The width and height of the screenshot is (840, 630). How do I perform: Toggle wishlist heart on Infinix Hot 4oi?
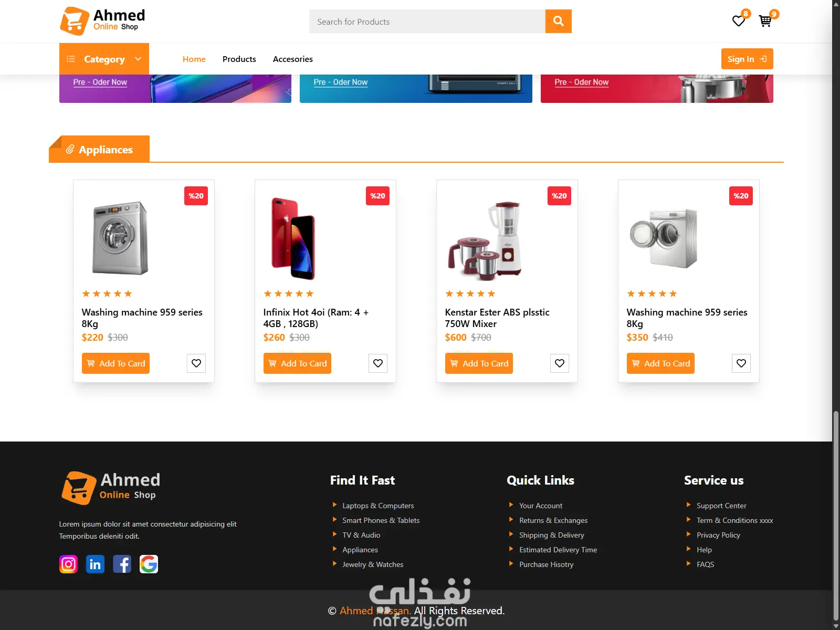tap(378, 363)
